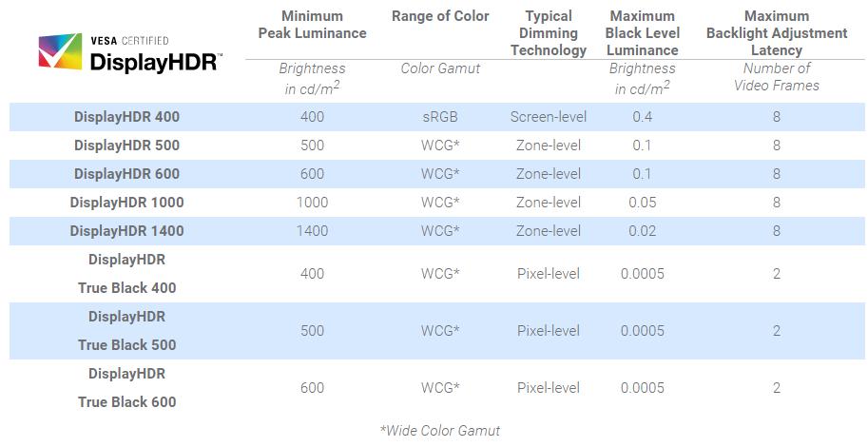Click the DisplayHDR True Black 400 label
The width and height of the screenshot is (868, 447).
(126, 274)
